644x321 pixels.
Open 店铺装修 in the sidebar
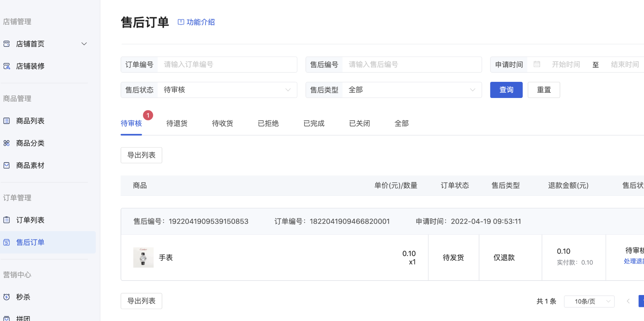(30, 66)
